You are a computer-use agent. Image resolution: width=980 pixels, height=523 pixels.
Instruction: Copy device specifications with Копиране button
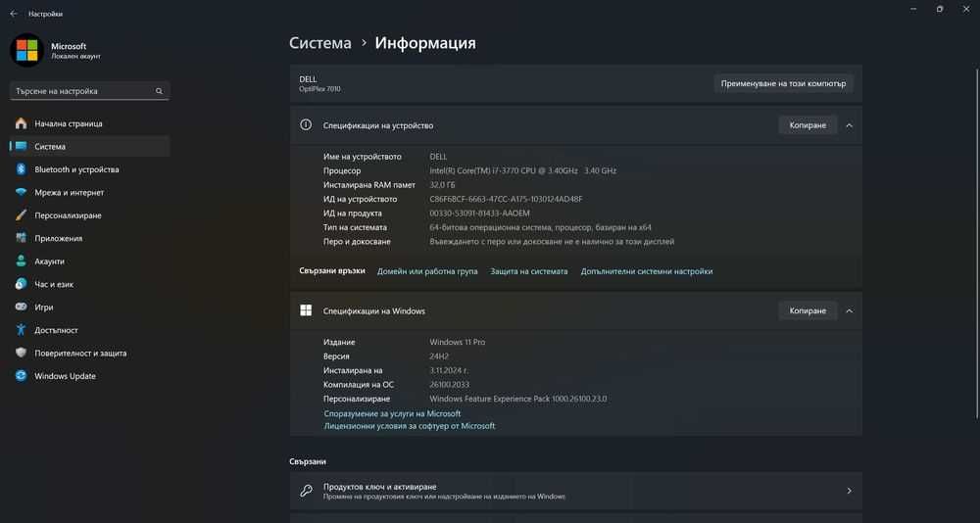coord(808,125)
